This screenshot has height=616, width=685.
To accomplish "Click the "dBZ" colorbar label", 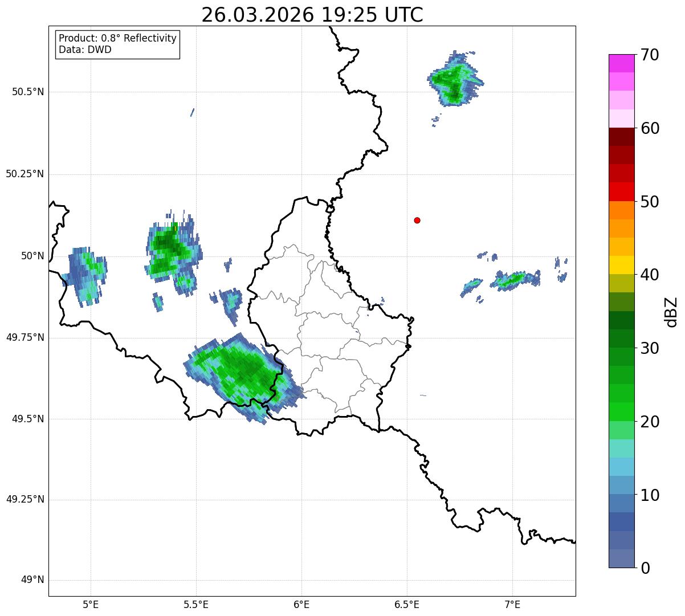I will tap(672, 311).
